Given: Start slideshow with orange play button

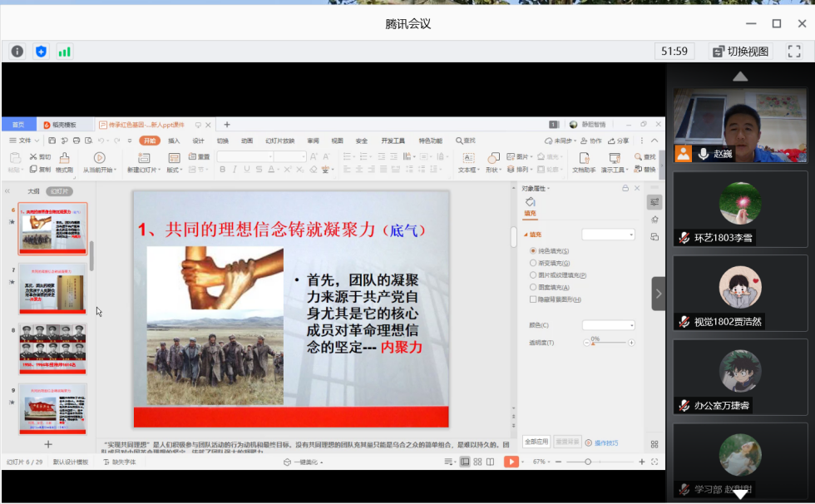Looking at the screenshot, I should point(511,462).
